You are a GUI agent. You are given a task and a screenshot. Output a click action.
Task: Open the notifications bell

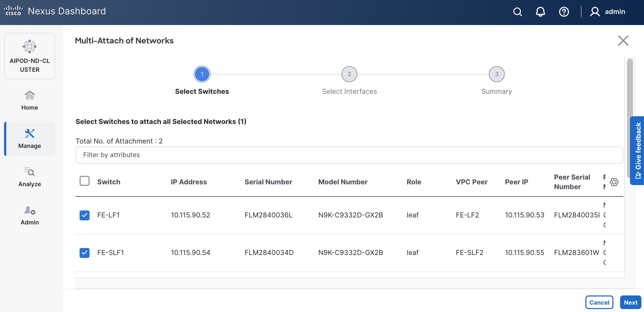(540, 12)
